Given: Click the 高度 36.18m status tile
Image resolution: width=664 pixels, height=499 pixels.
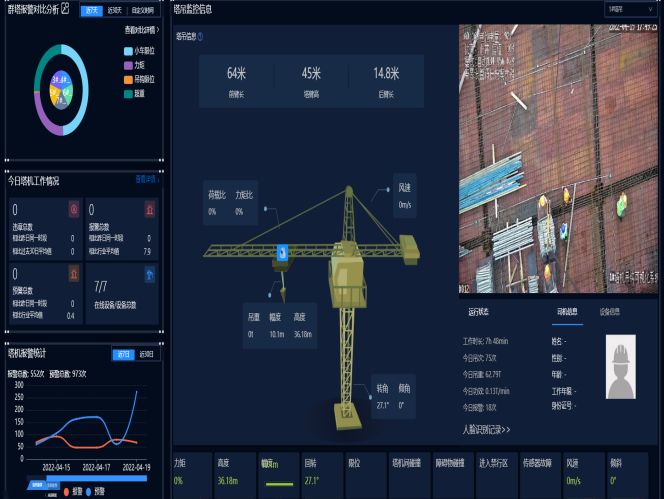Looking at the screenshot, I should point(235,474).
